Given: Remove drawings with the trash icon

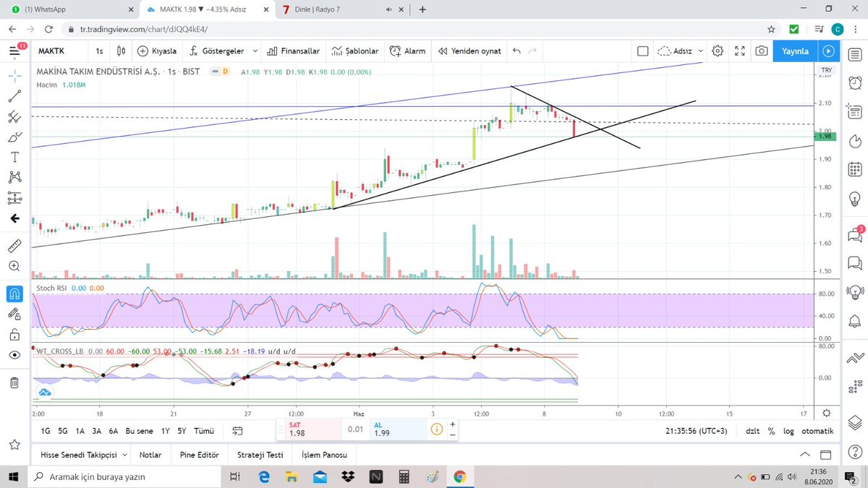Looking at the screenshot, I should (14, 382).
